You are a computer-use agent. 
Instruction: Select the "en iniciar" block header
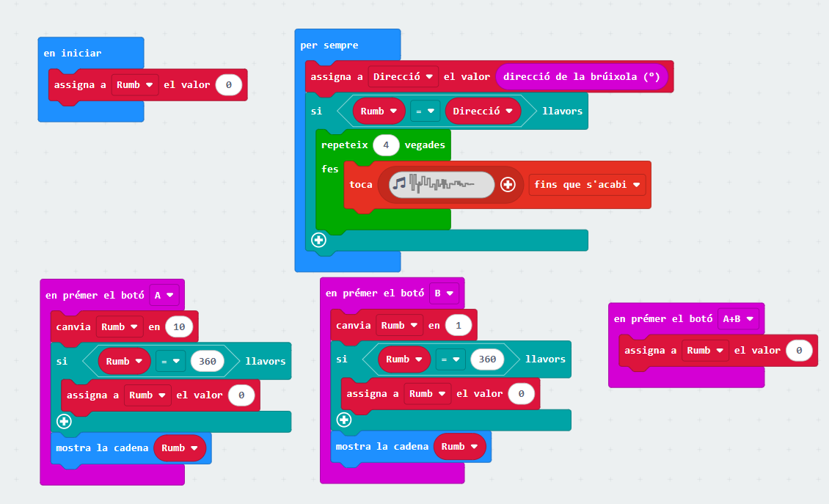click(x=73, y=53)
